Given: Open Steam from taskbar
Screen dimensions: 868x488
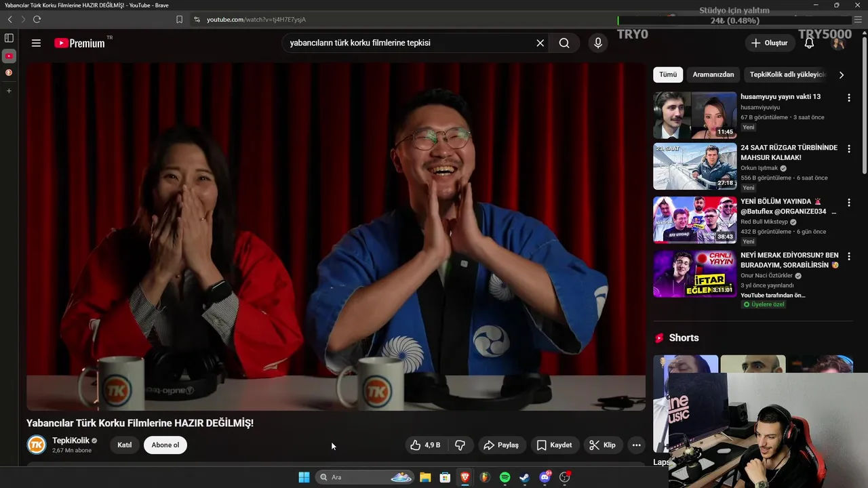Looking at the screenshot, I should [524, 477].
